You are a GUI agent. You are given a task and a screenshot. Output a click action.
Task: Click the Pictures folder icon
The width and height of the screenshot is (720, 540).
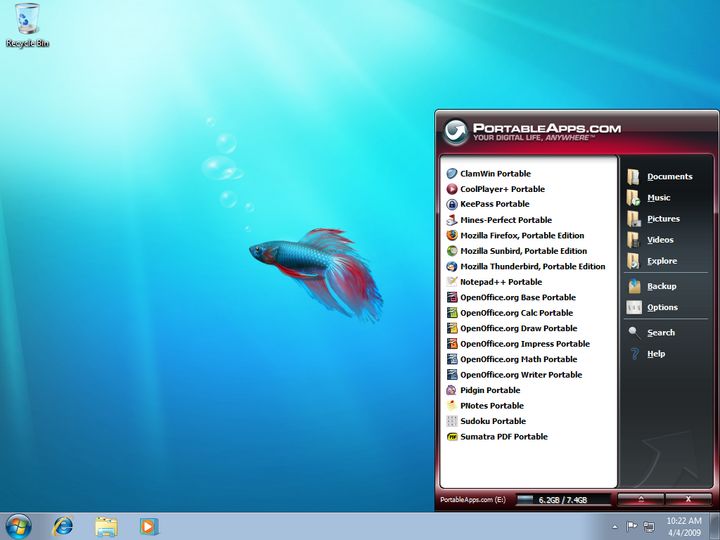(634, 219)
